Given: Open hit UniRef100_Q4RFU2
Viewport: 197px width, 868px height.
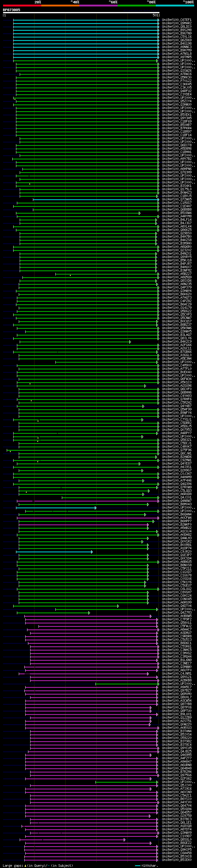Looking at the screenshot, I should 177,91.
